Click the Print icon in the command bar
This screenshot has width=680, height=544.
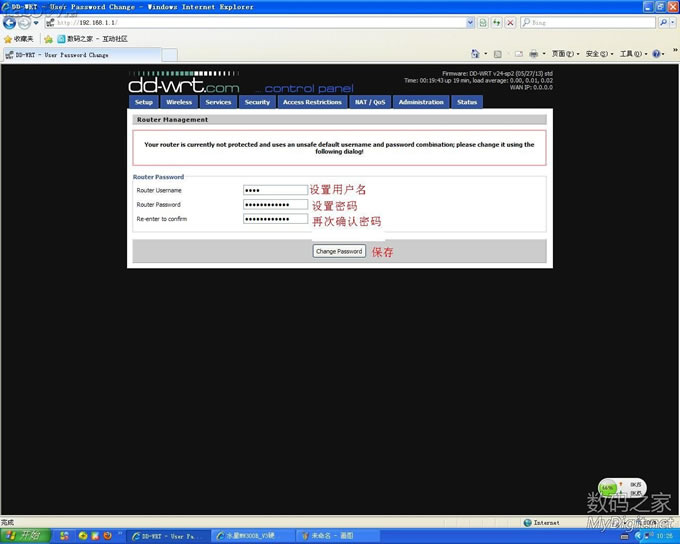[x=534, y=54]
